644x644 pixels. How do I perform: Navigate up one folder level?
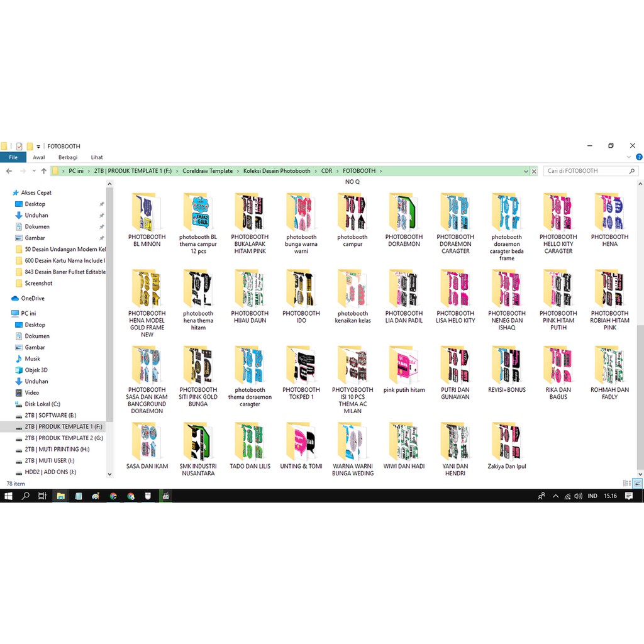point(43,171)
